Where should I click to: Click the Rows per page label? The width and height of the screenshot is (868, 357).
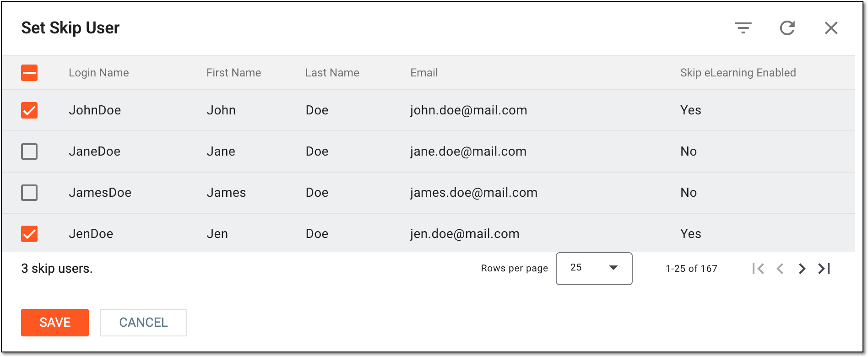click(x=514, y=269)
